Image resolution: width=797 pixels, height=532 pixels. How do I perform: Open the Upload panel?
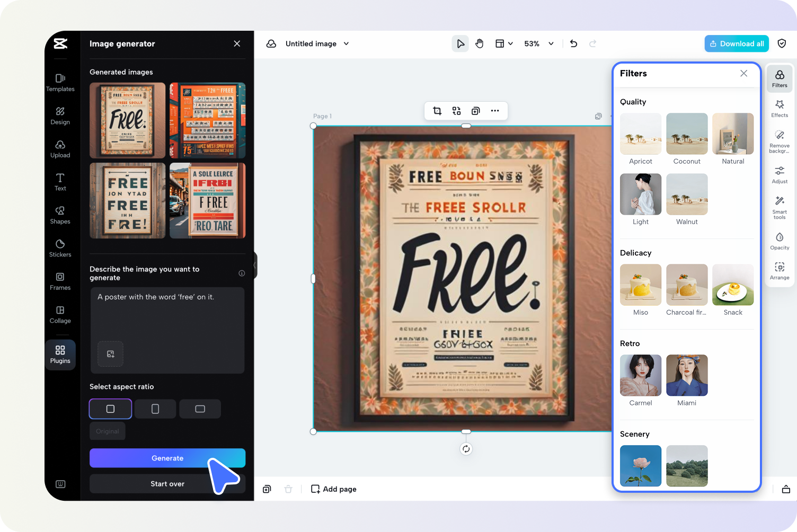[60, 149]
